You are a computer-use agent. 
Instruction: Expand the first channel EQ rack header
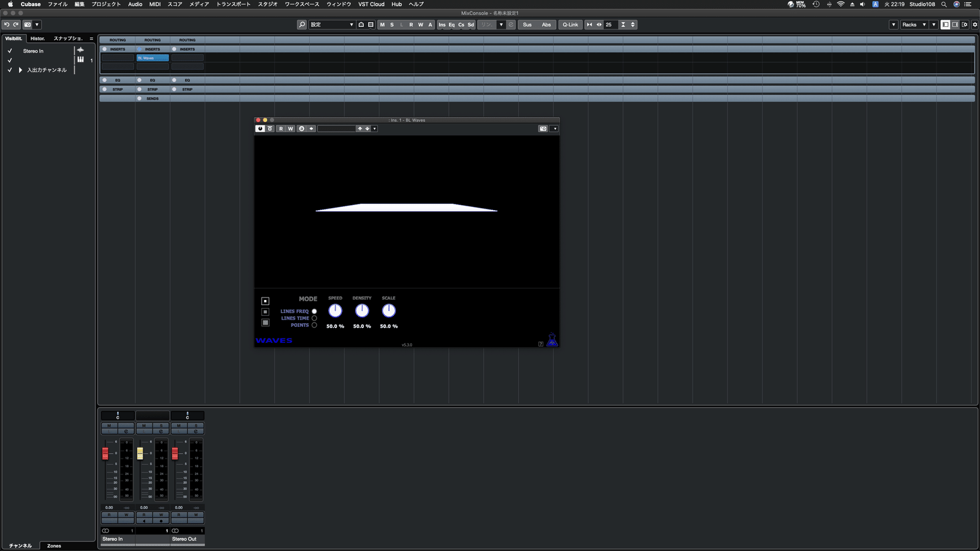(118, 80)
